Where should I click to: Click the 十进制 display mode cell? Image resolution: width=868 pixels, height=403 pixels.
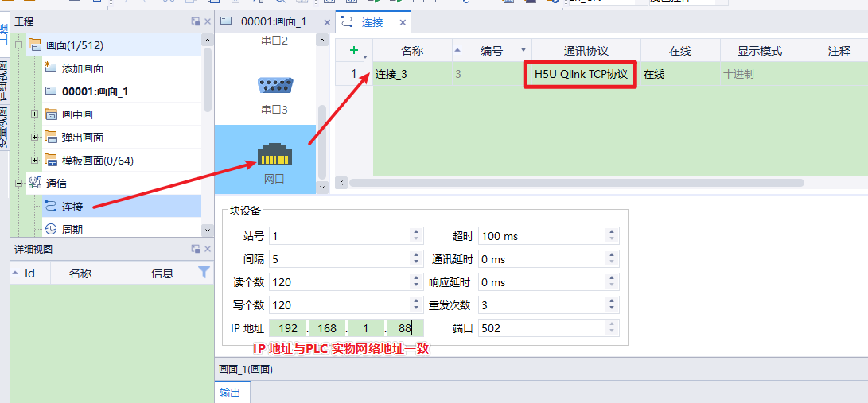[760, 74]
